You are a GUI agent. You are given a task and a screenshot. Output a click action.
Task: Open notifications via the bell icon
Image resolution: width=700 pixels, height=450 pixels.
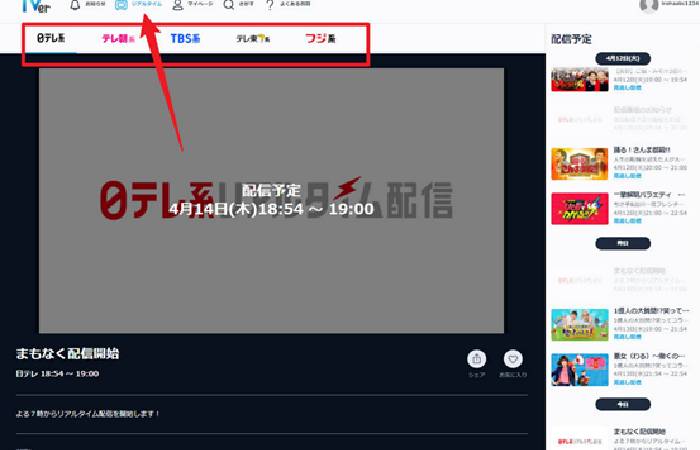tap(75, 5)
